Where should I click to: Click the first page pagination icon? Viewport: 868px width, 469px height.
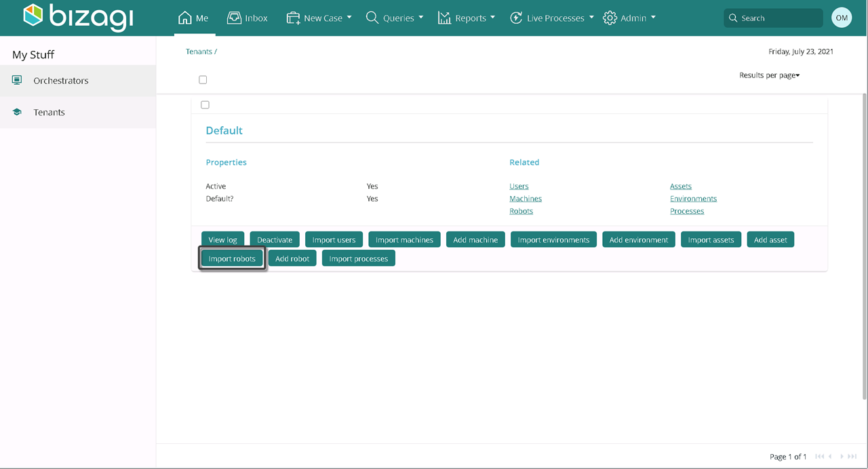tap(820, 457)
